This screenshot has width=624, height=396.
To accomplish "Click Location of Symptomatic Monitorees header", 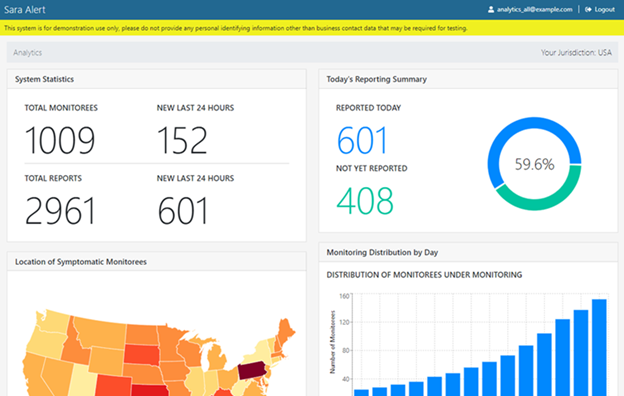I will pos(157,262).
